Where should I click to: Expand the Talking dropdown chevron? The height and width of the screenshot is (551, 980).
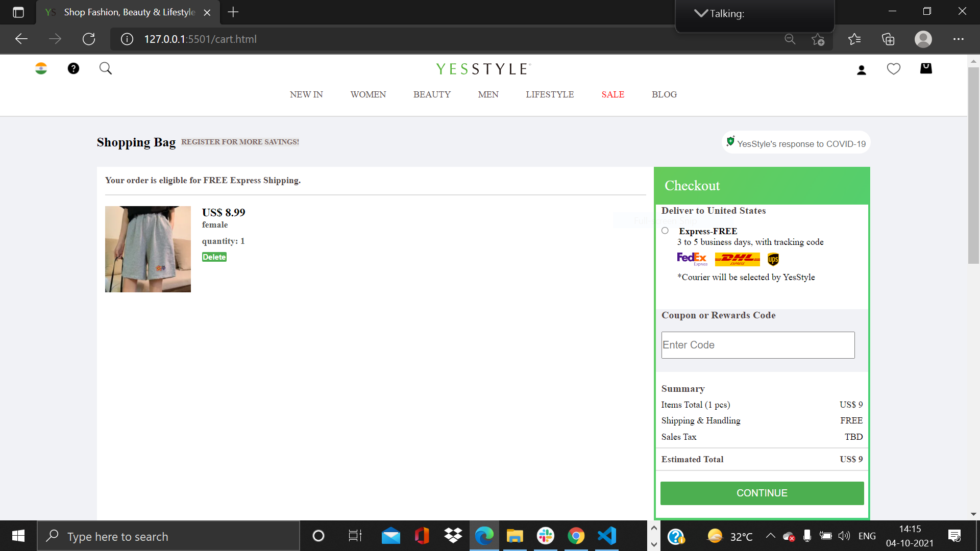701,13
